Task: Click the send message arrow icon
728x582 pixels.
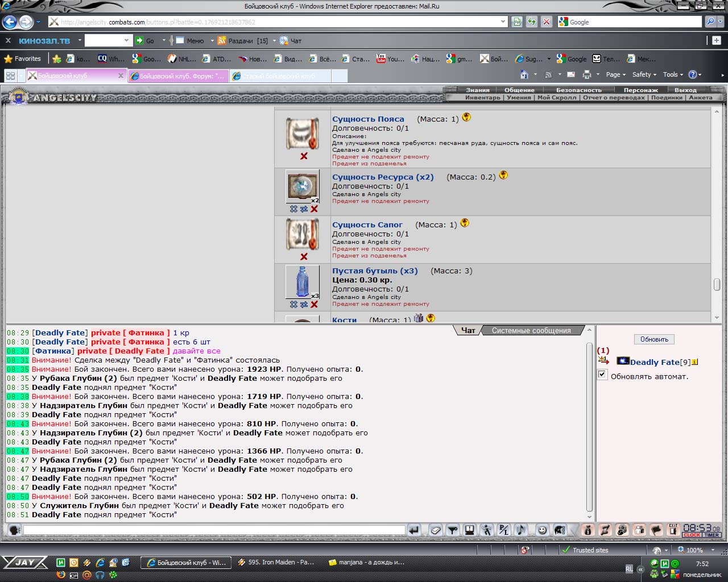Action: click(x=414, y=530)
